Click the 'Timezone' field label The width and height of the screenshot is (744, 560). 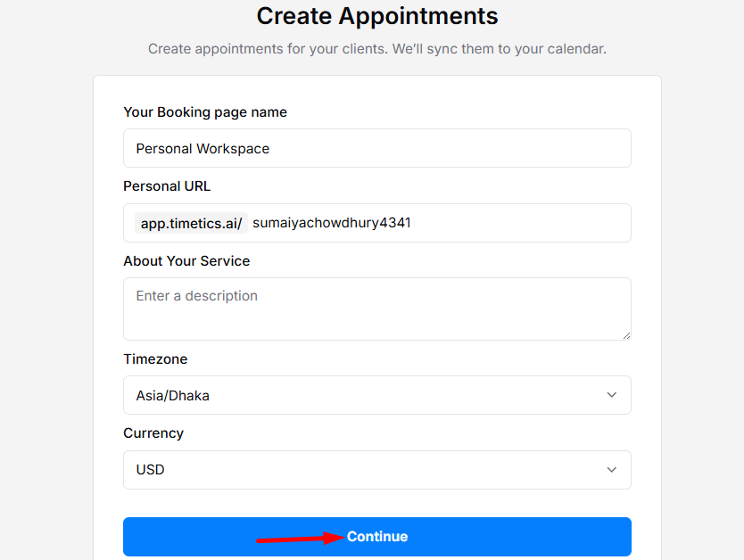[x=155, y=359]
